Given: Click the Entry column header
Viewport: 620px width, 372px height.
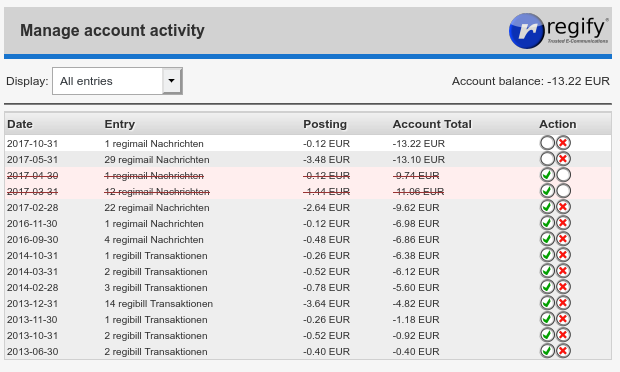Looking at the screenshot, I should click(119, 124).
